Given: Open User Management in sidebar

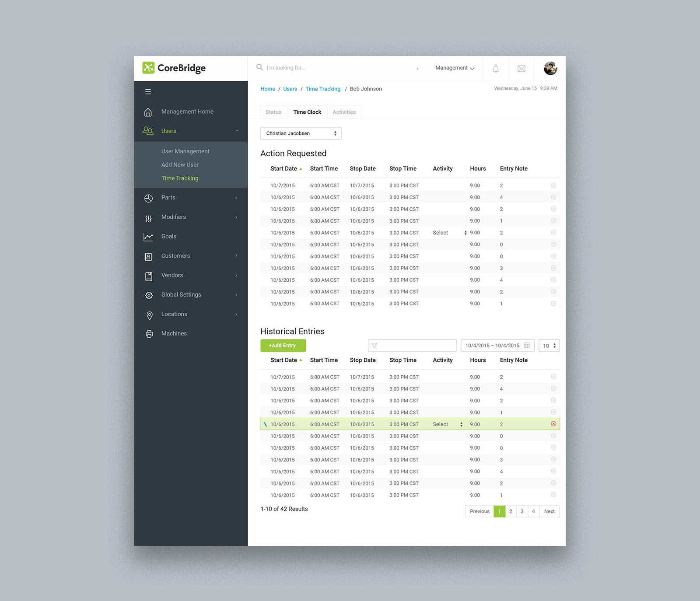Looking at the screenshot, I should click(x=185, y=151).
